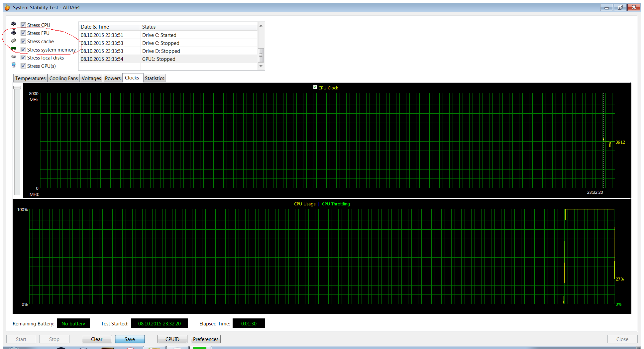This screenshot has width=644, height=349.
Task: Select the 'GPU1: Stopped' log row
Action: pos(168,59)
